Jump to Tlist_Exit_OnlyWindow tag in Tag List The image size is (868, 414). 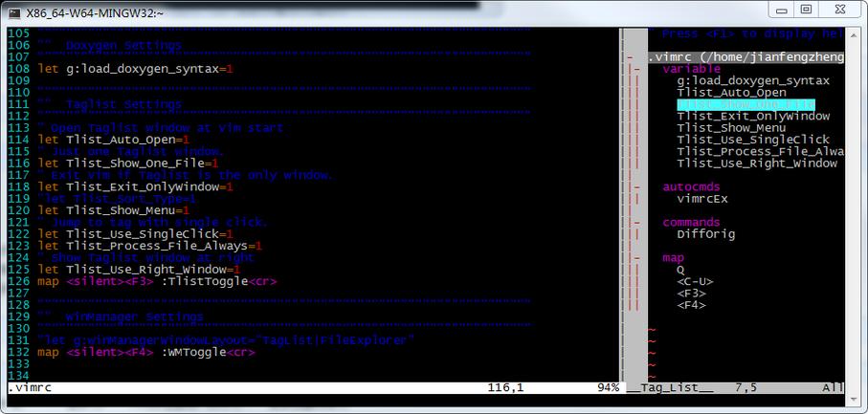tap(753, 116)
